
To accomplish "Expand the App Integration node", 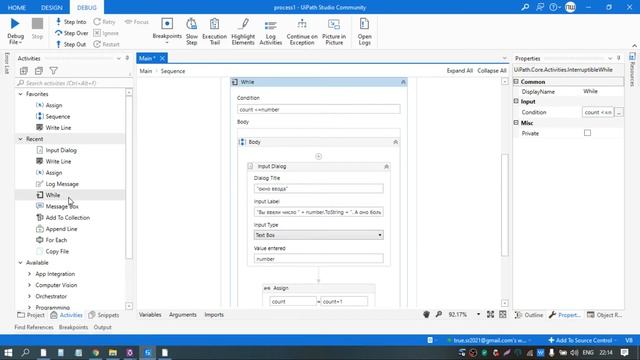I will click(x=29, y=274).
